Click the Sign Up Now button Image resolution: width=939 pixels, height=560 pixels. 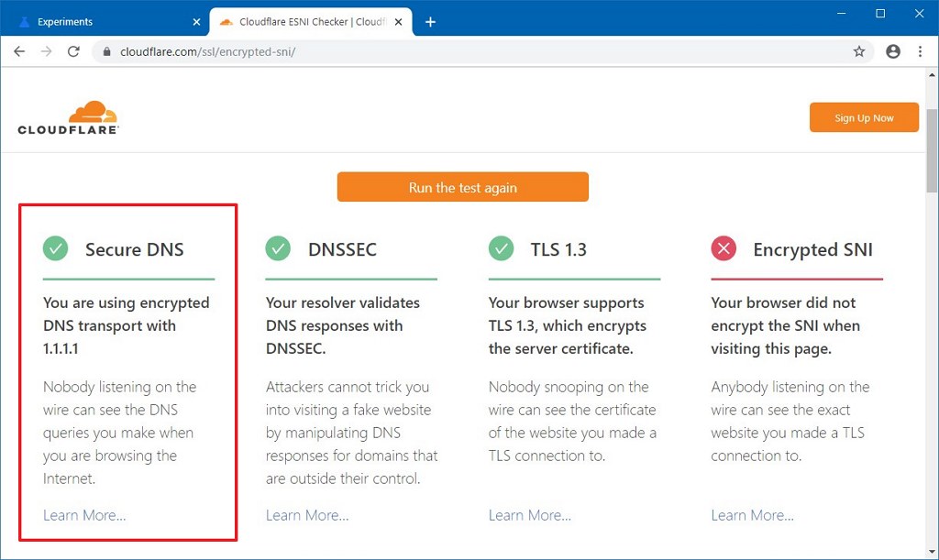pyautogui.click(x=864, y=117)
